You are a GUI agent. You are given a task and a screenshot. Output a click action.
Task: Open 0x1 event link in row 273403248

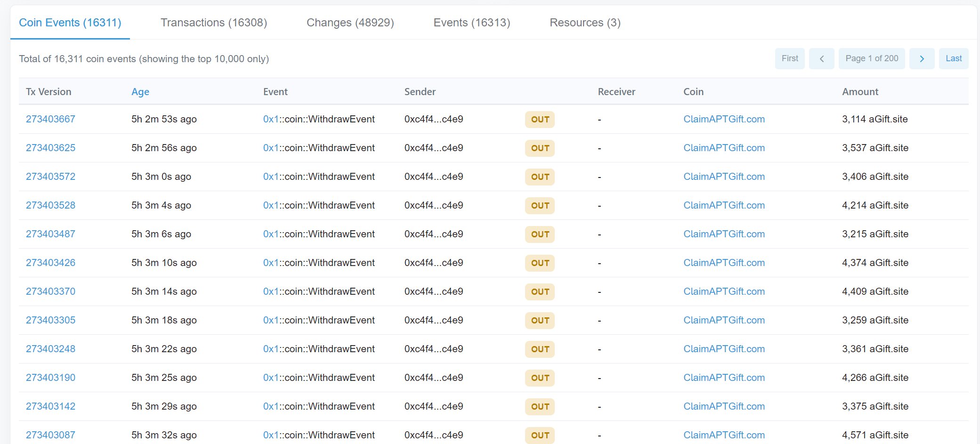(x=271, y=349)
